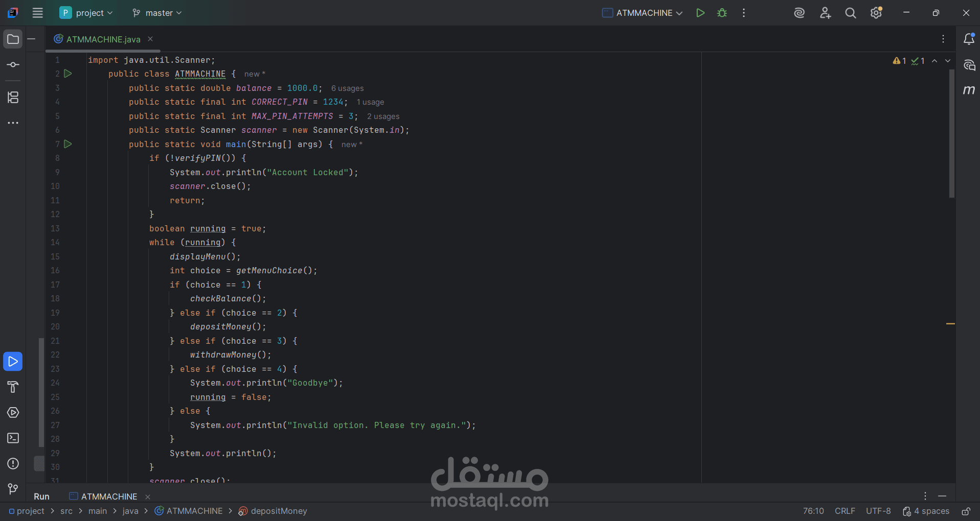This screenshot has height=521, width=980.
Task: Click the typo indicator beside warnings
Action: point(918,61)
